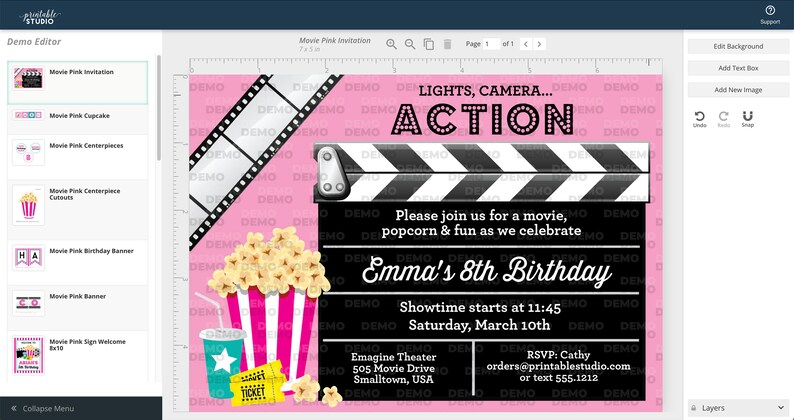794x420 pixels.
Task: Click Add Text Box button
Action: 738,68
